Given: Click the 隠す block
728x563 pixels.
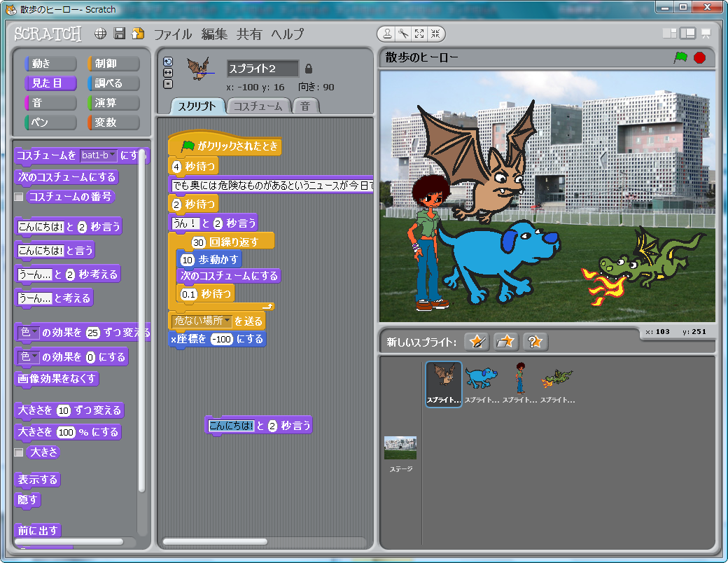Looking at the screenshot, I should tap(27, 500).
